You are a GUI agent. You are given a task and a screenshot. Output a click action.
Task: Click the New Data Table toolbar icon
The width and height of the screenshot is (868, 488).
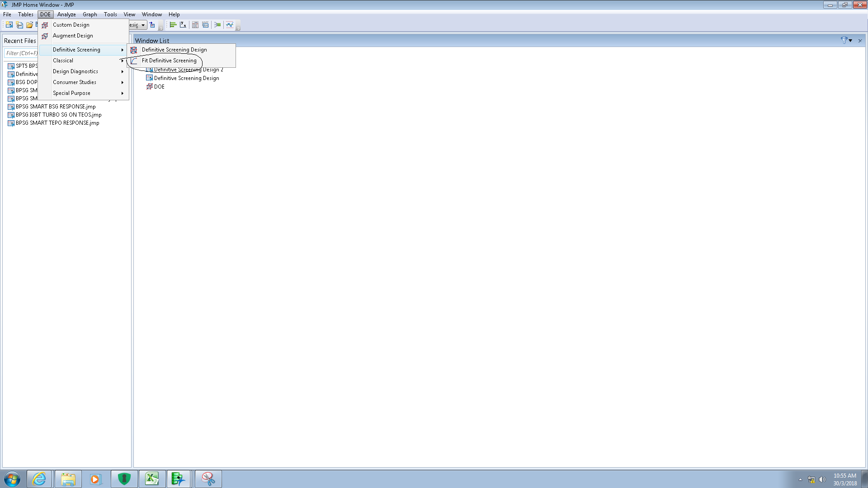point(9,25)
